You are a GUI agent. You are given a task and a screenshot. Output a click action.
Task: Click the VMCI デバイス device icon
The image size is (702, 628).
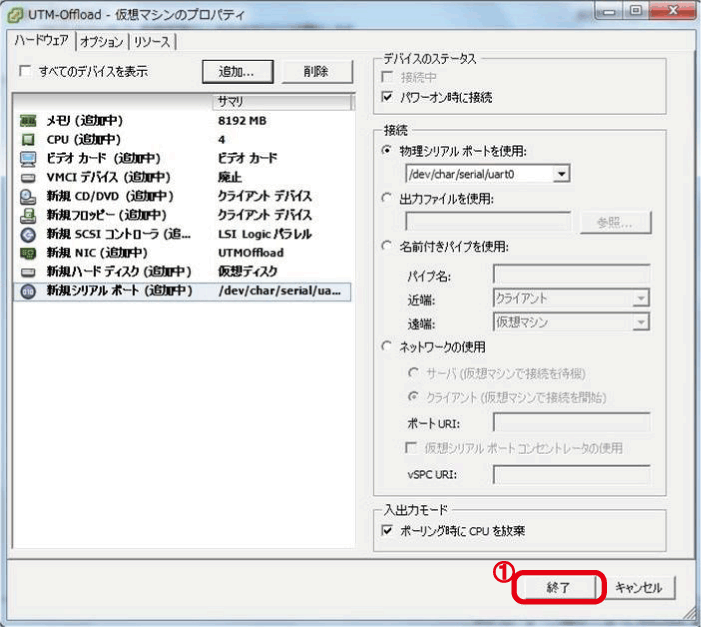pos(28,178)
